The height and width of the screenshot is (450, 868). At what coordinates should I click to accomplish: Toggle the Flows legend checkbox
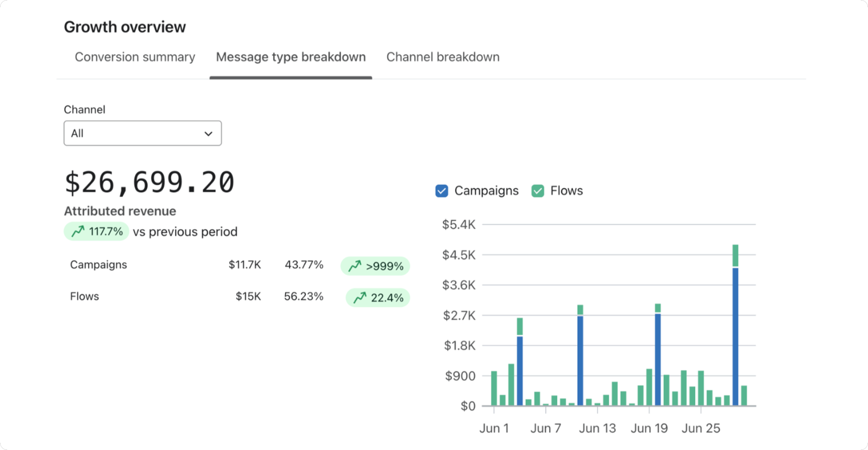click(x=538, y=191)
